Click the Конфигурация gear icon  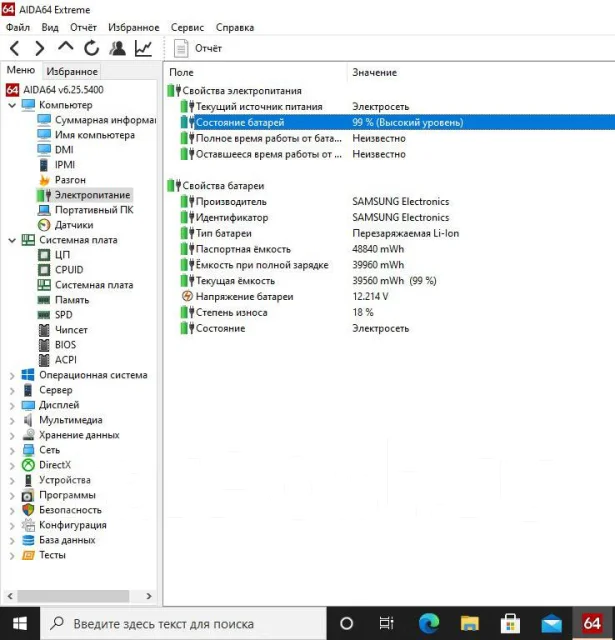(28, 525)
